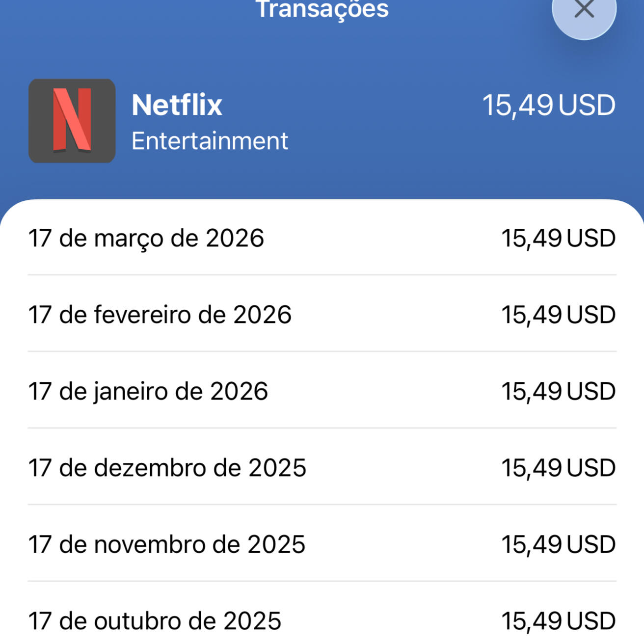The image size is (644, 644).
Task: Tap the 15,49 USD header total
Action: coord(548,105)
